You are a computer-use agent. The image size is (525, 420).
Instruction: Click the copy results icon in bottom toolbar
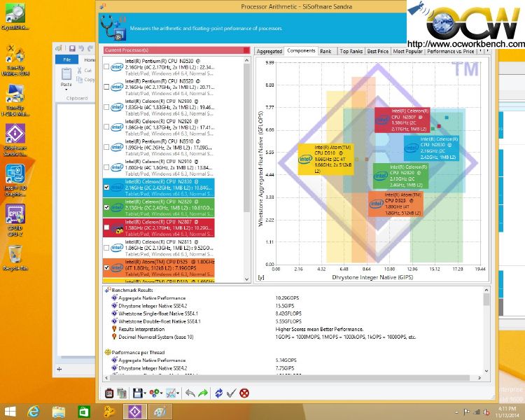122,393
